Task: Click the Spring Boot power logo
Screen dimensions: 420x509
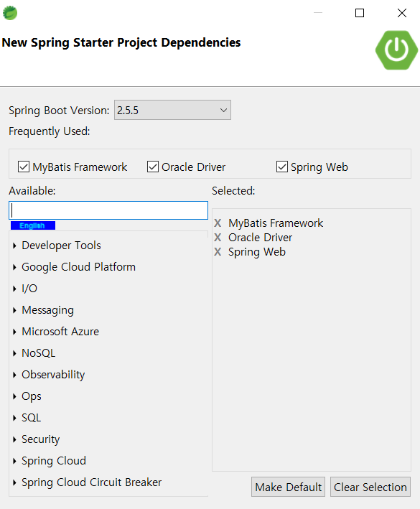Action: click(x=396, y=50)
